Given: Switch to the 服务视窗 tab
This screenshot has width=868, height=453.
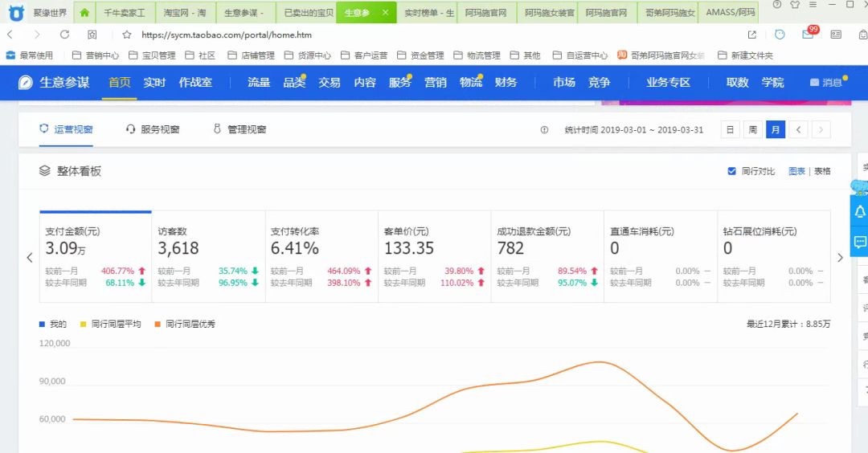Looking at the screenshot, I should click(x=153, y=129).
